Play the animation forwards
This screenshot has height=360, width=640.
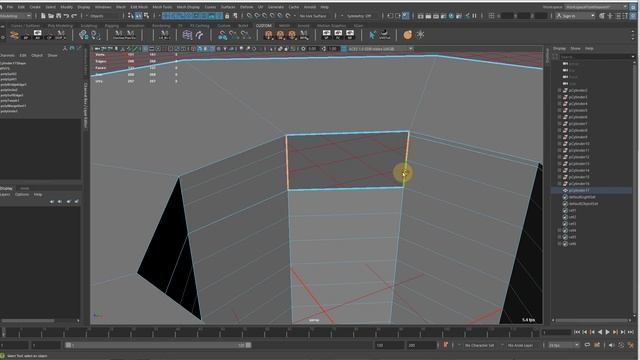[x=607, y=333]
